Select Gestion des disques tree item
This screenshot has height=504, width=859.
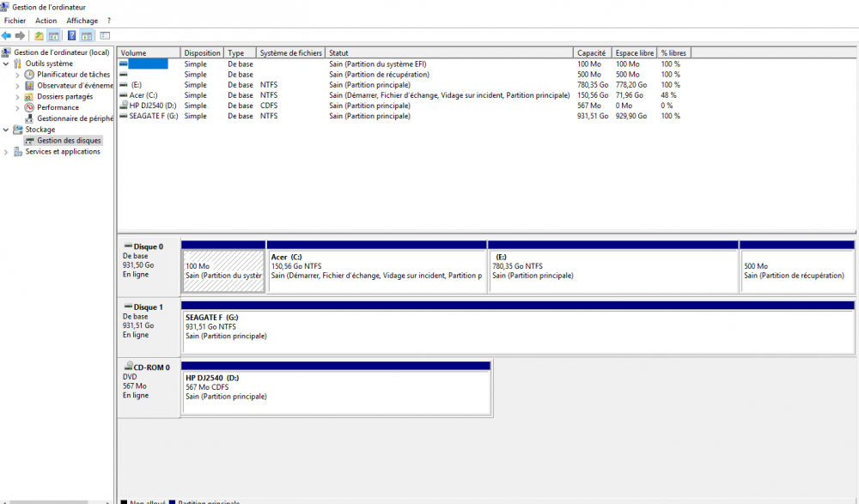(x=69, y=141)
